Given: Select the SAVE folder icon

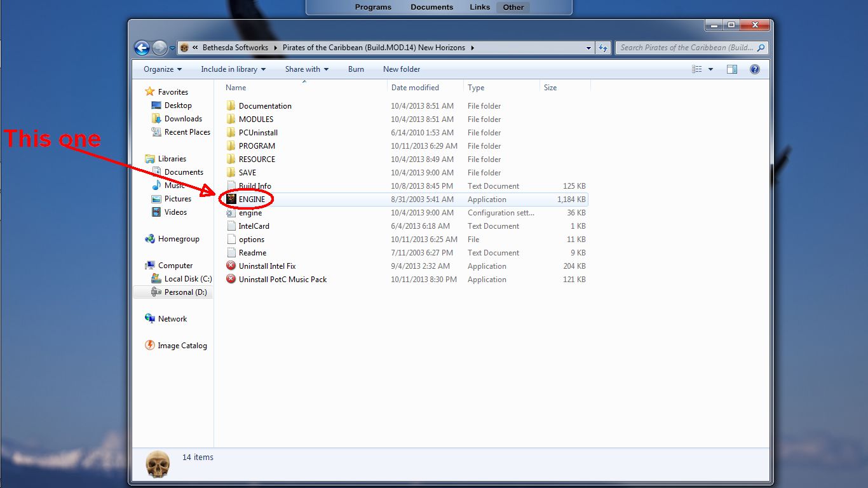Looking at the screenshot, I should pos(231,172).
